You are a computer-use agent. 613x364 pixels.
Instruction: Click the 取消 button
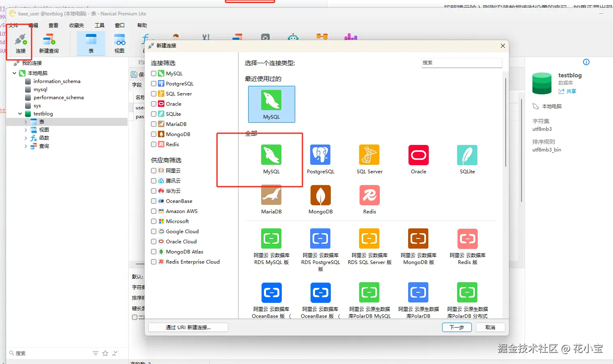tap(490, 327)
